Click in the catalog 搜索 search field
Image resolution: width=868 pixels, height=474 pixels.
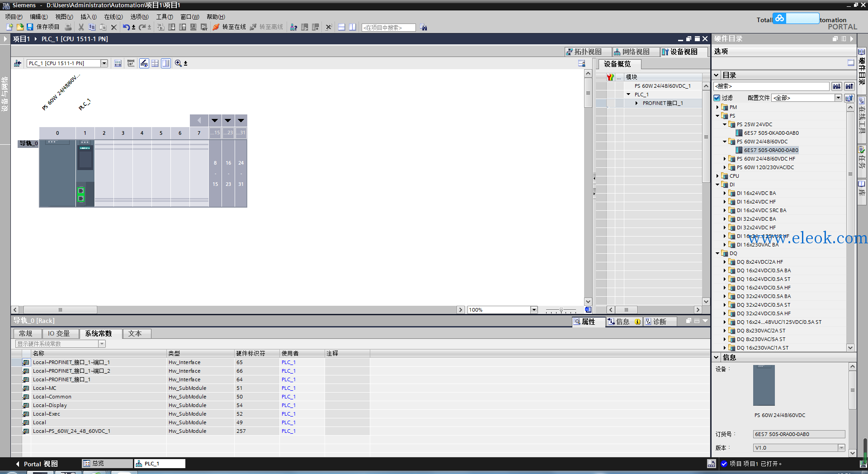[x=771, y=86]
